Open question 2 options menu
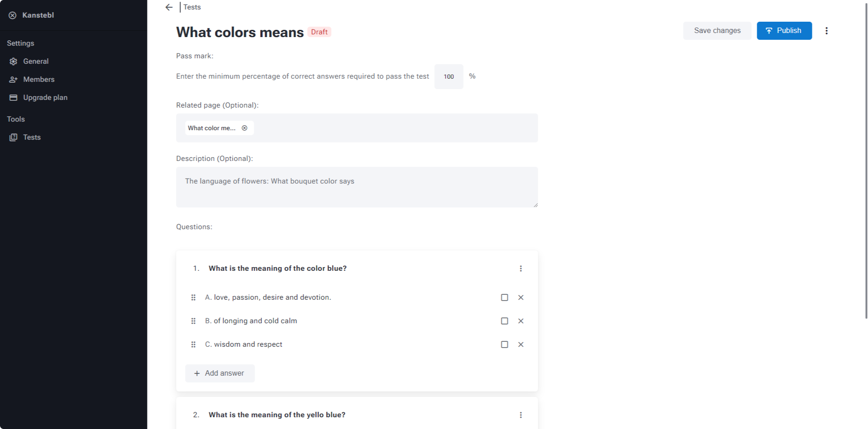This screenshot has height=429, width=868. tap(521, 415)
